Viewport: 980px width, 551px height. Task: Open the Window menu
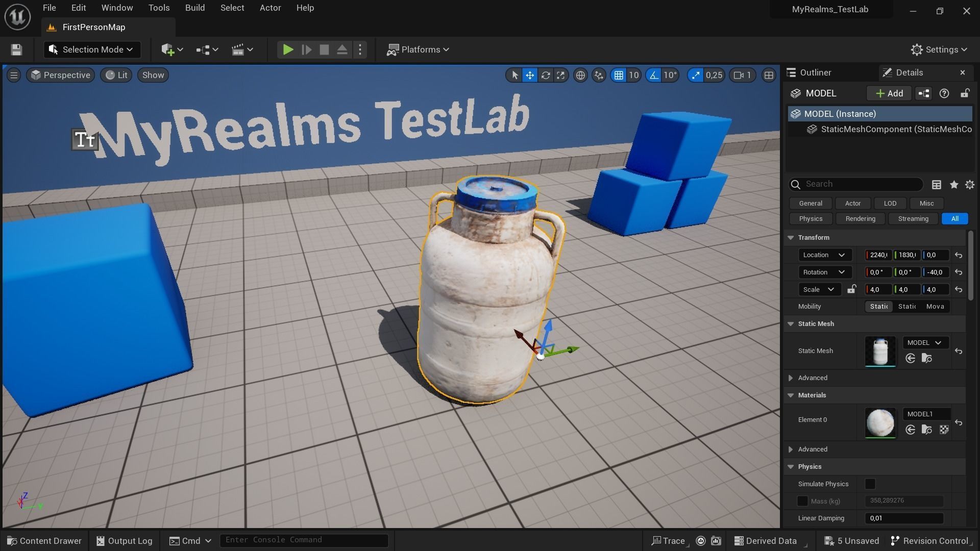point(117,8)
